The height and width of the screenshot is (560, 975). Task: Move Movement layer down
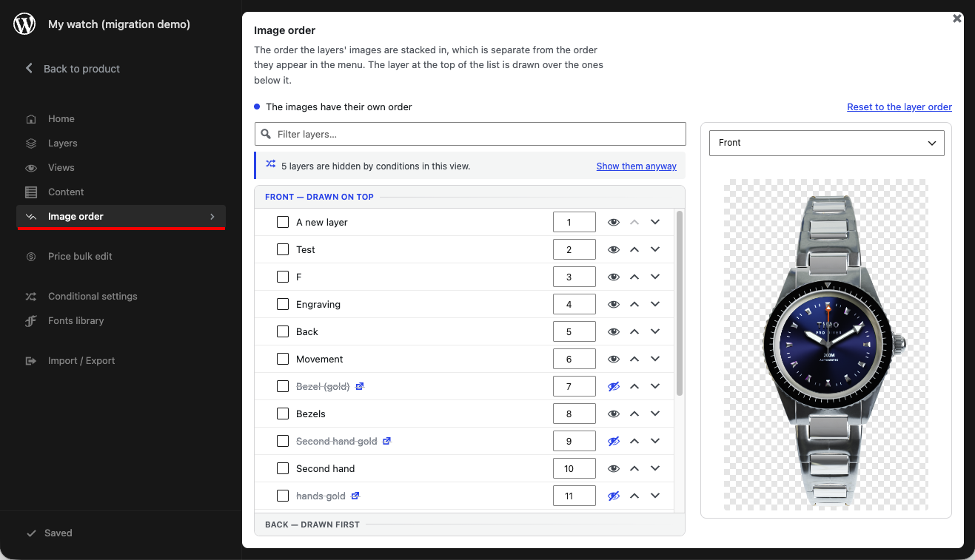pyautogui.click(x=655, y=359)
